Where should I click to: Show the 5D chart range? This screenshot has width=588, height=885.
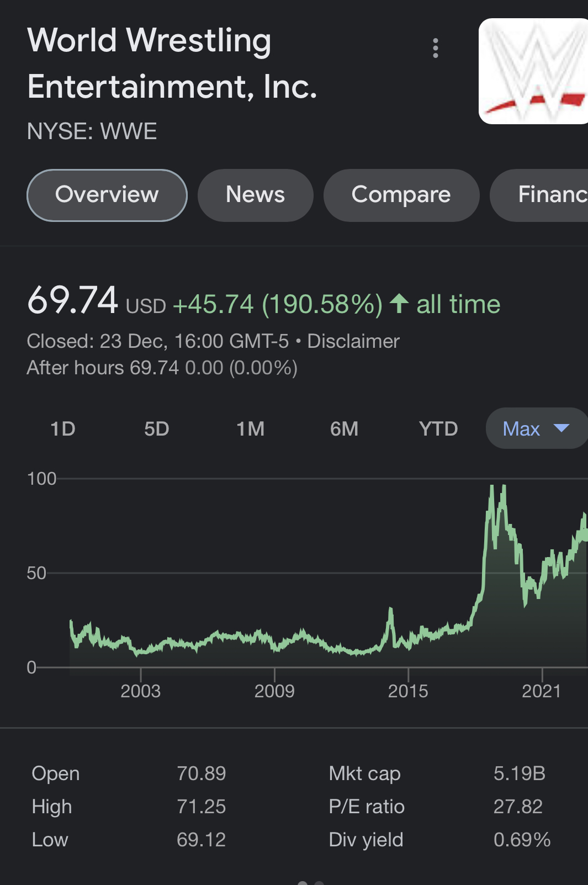click(x=157, y=429)
